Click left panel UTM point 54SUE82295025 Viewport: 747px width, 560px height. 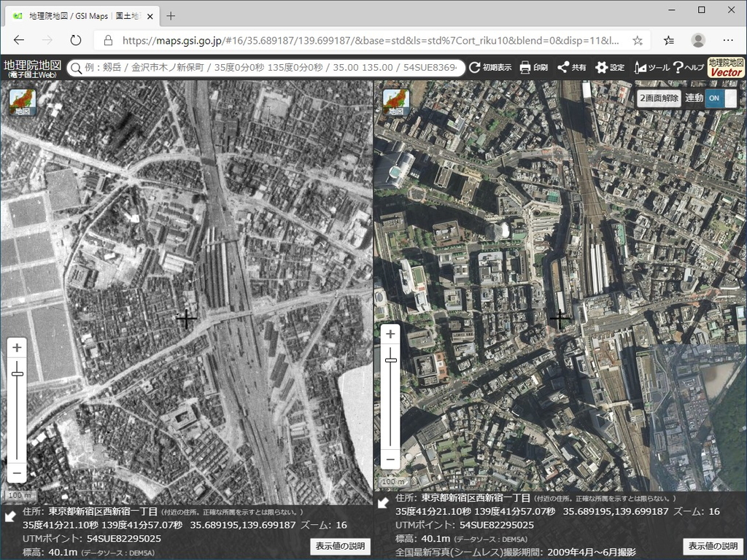[x=124, y=539]
